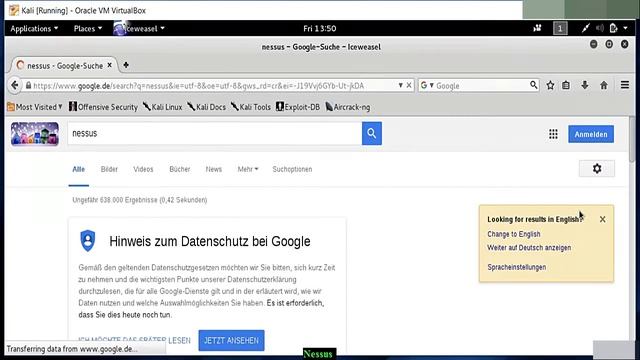Open Offensive Security bookmark
640x360 pixels.
(x=103, y=107)
